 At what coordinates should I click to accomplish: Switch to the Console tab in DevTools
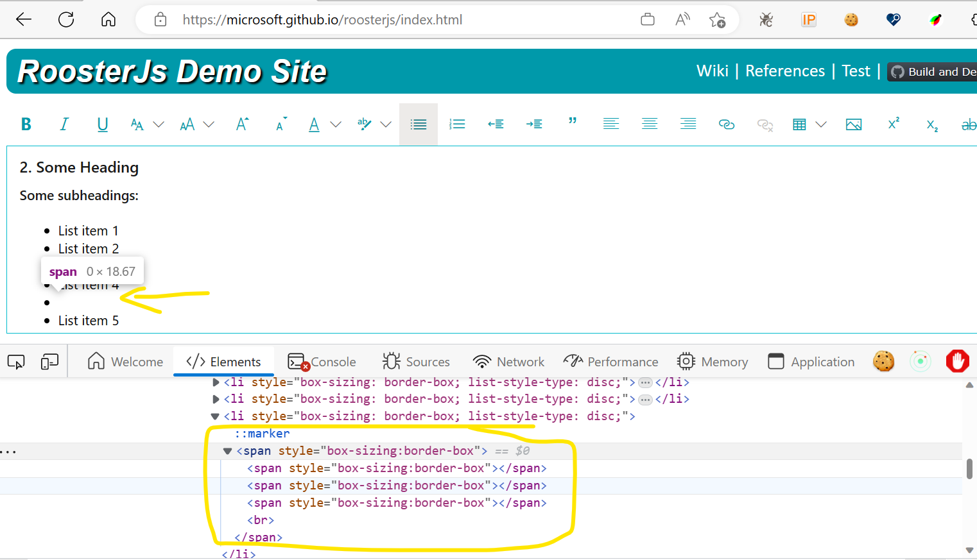coord(333,361)
